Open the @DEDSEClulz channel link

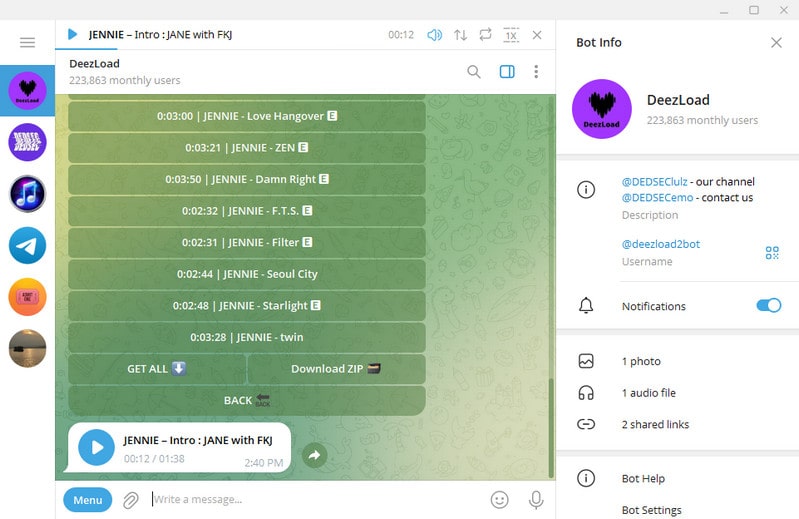coord(654,182)
